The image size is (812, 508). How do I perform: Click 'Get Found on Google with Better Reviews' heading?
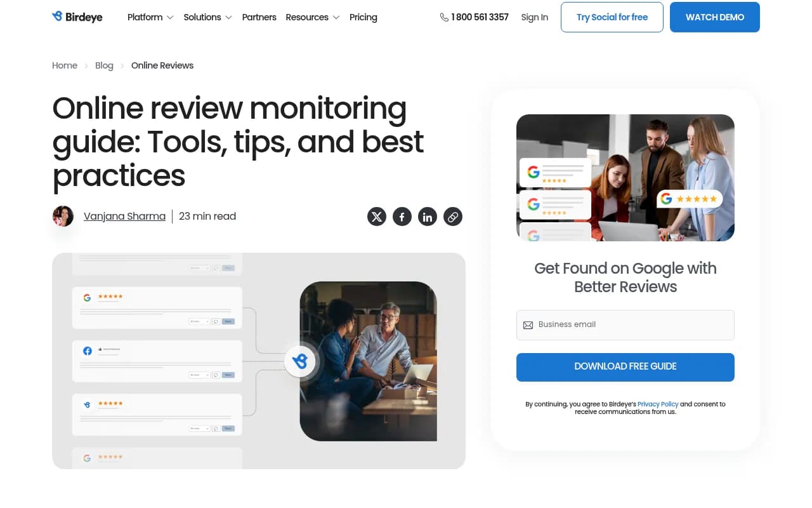click(625, 277)
